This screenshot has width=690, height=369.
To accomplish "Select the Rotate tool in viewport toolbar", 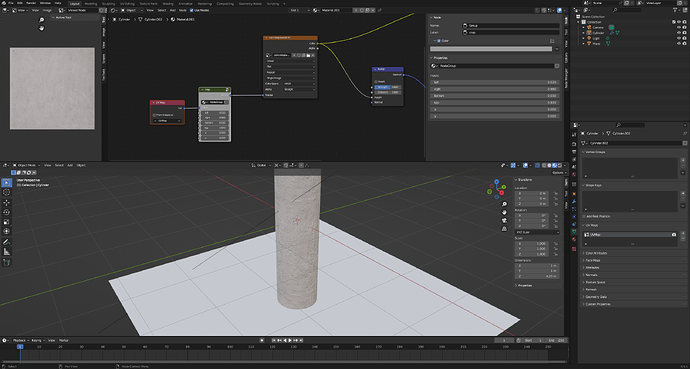I will [x=7, y=212].
